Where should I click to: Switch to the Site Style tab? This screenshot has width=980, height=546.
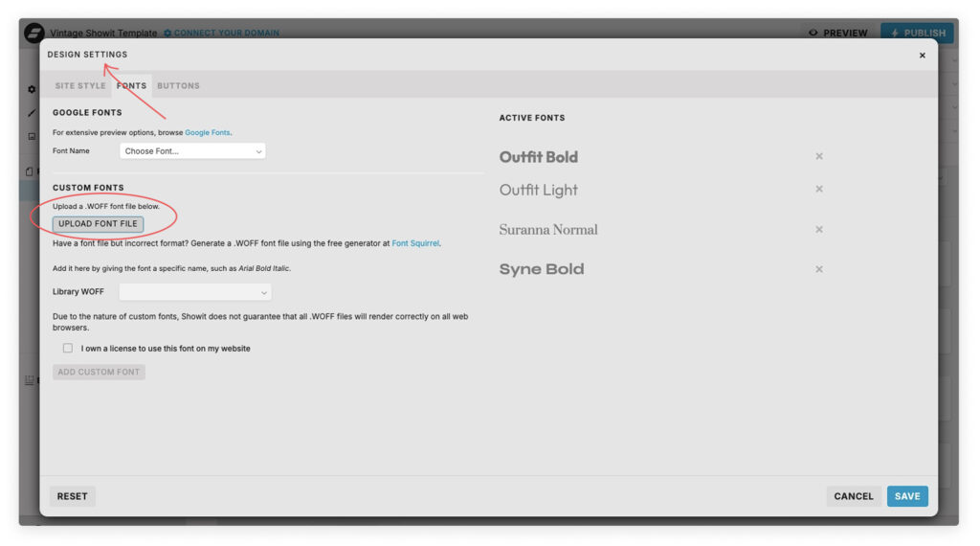80,85
